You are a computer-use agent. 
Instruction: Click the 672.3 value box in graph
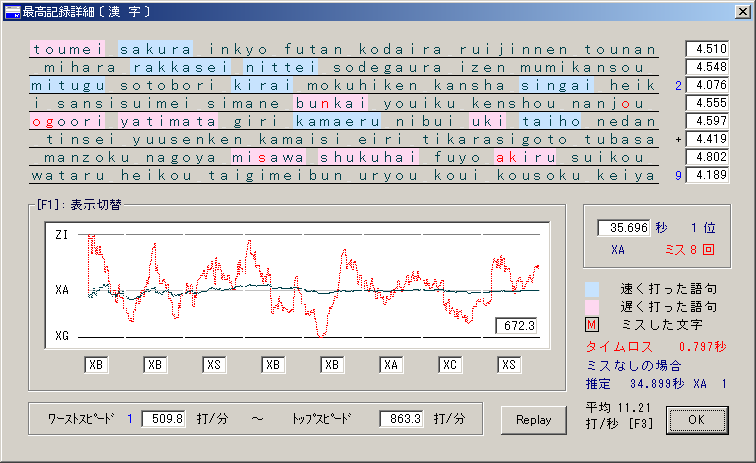click(516, 326)
